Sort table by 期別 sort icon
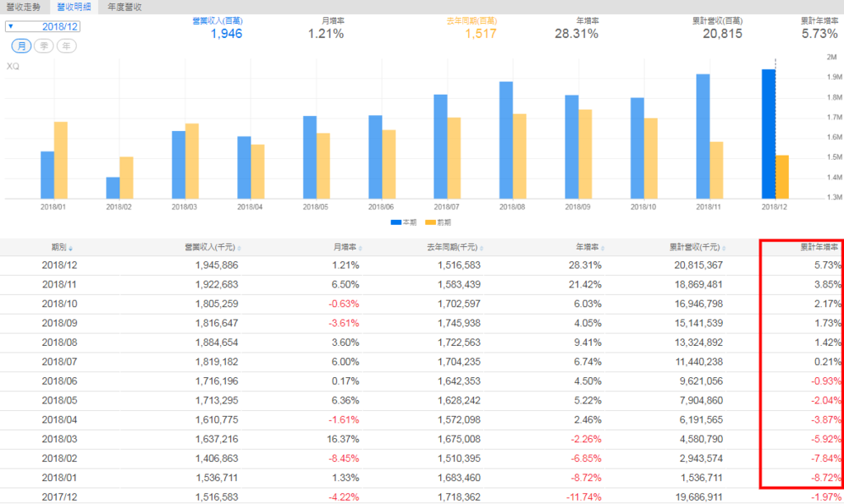The height and width of the screenshot is (504, 844). (71, 249)
